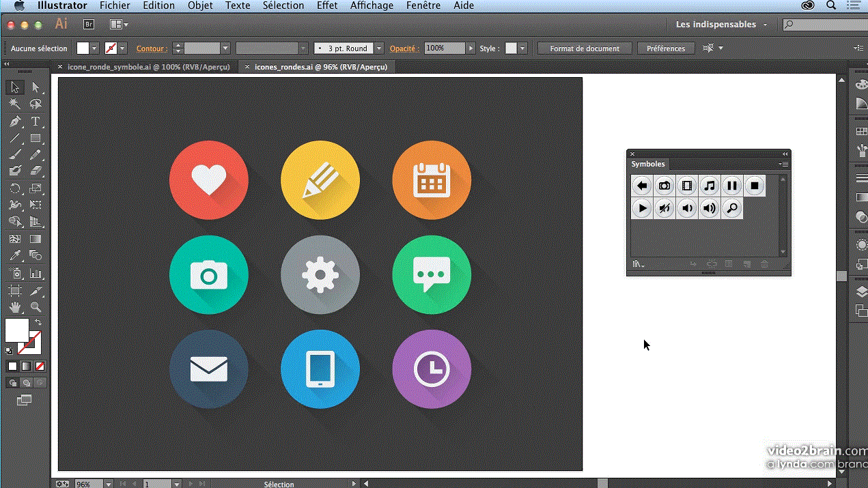Select the Type (T) tool

click(36, 121)
